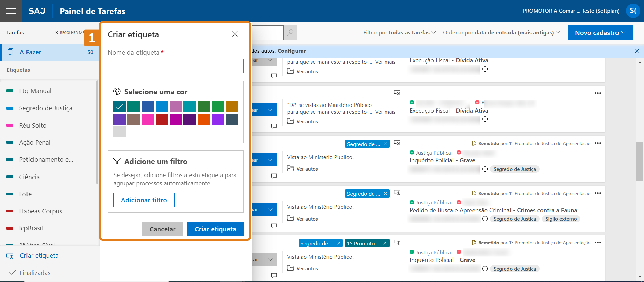
Task: Click the Criar etiqueta icon in sidebar
Action: click(x=10, y=256)
